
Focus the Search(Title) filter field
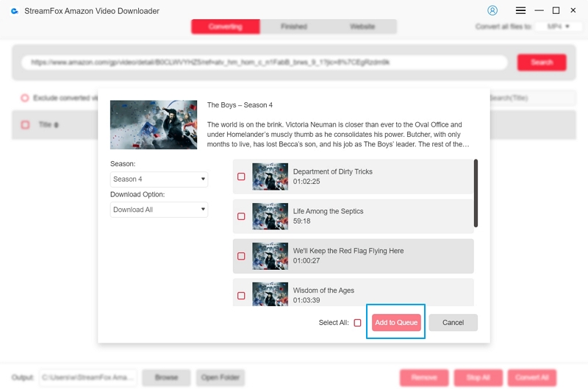(532, 98)
